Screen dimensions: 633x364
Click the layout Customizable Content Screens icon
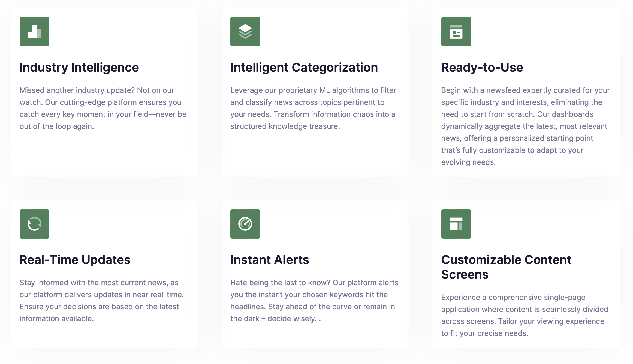[x=456, y=224]
